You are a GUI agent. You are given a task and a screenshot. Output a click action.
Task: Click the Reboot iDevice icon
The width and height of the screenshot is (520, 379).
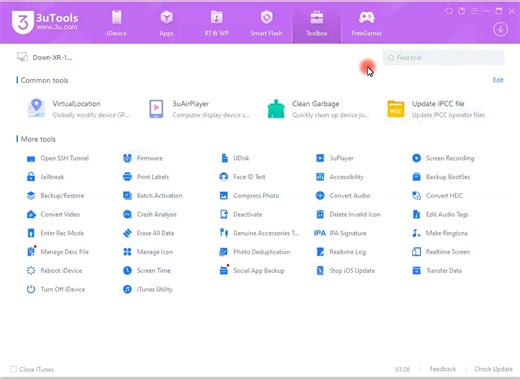pyautogui.click(x=31, y=270)
